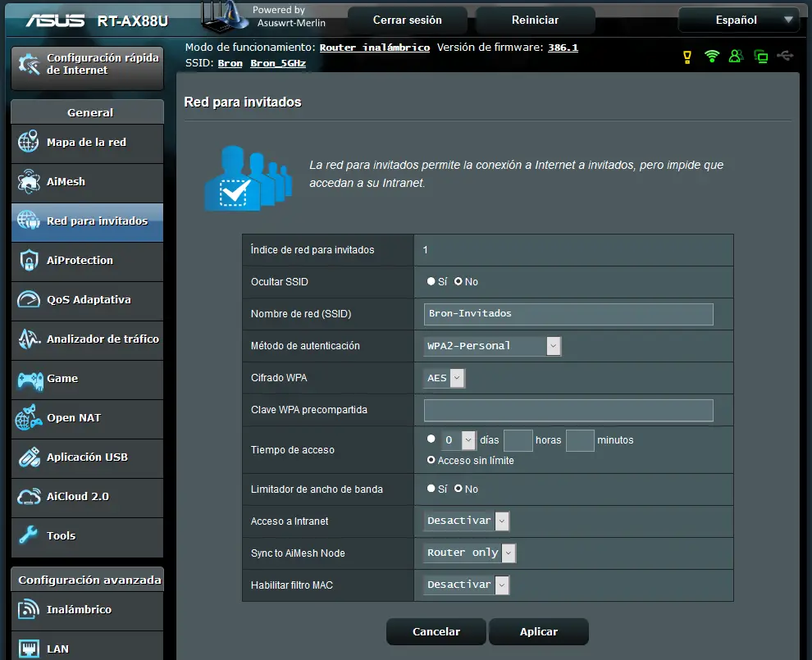The height and width of the screenshot is (660, 812).
Task: Select No for Ocultar SSID
Action: [458, 281]
